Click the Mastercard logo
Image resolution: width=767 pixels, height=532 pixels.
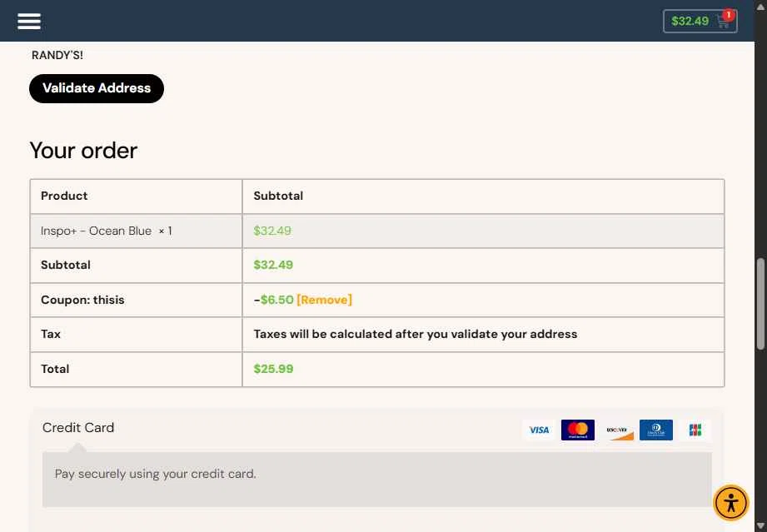coord(578,430)
